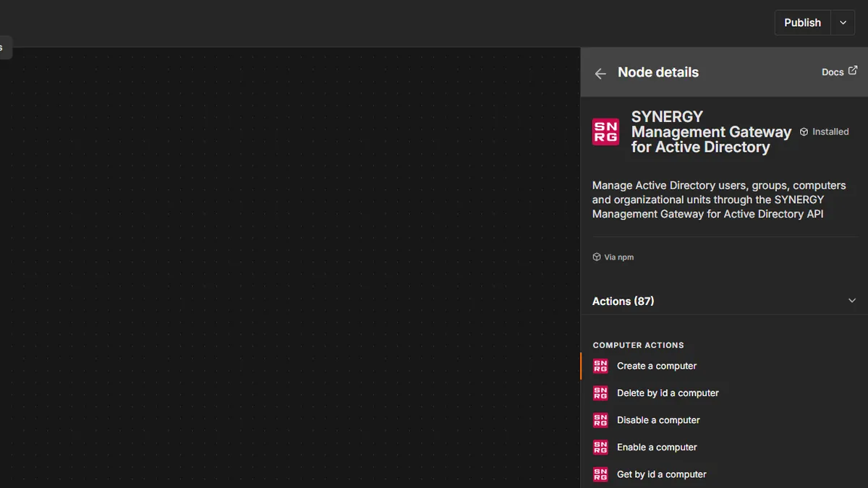This screenshot has height=488, width=868.
Task: Click the Publish button
Action: click(802, 22)
